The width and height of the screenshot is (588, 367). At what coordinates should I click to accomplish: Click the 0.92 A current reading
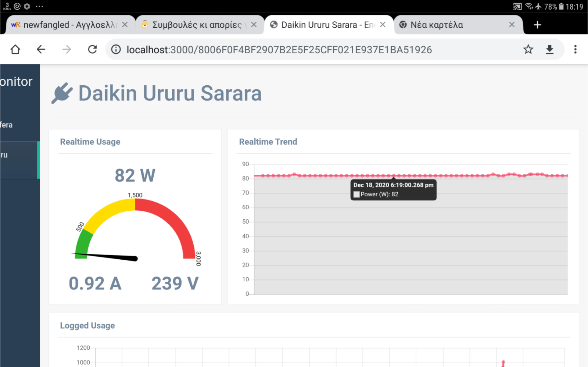95,284
